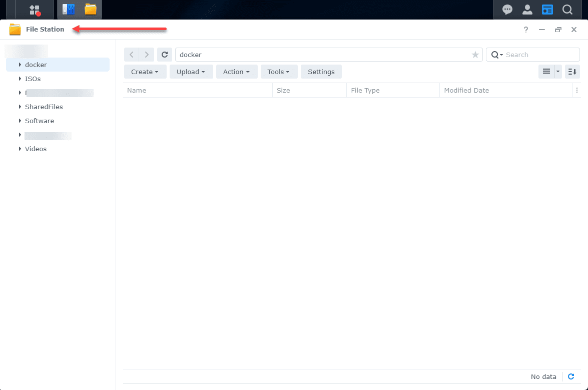The width and height of the screenshot is (588, 390).
Task: Open the Create dropdown menu
Action: point(145,72)
